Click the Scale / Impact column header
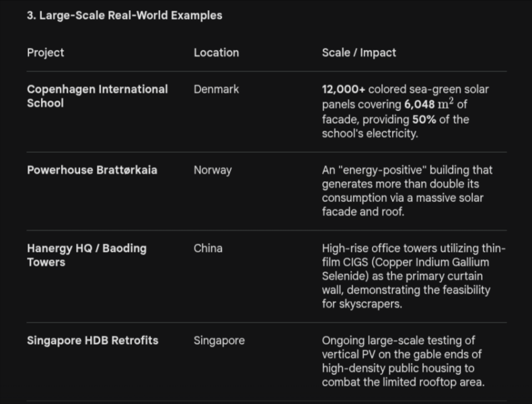532x404 pixels. [358, 53]
